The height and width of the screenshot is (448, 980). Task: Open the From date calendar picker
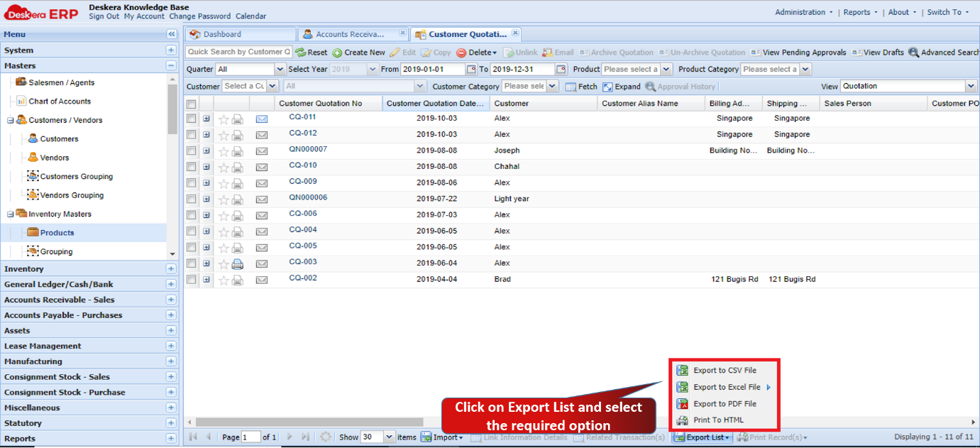click(x=471, y=70)
